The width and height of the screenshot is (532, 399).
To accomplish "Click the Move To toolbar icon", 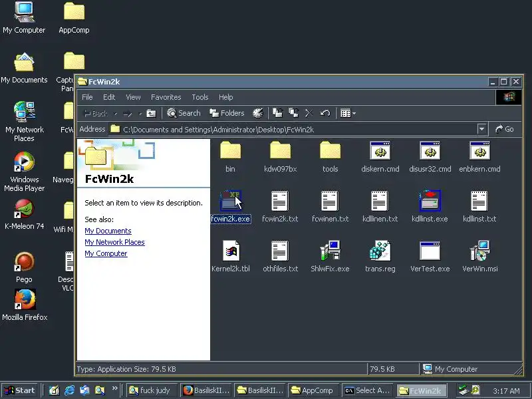I will [277, 113].
